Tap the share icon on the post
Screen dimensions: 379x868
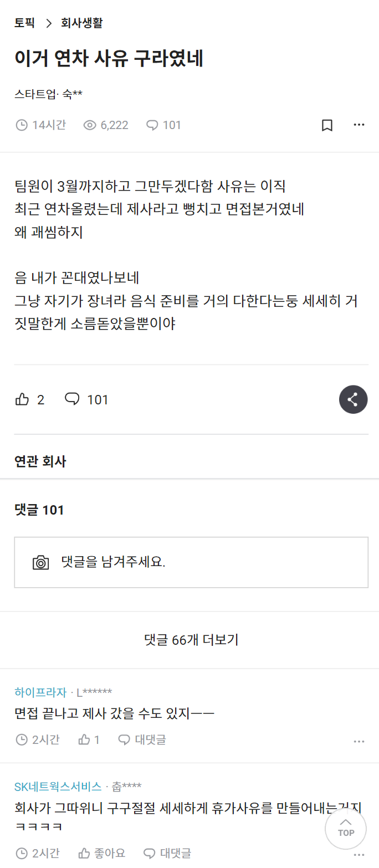pyautogui.click(x=353, y=399)
